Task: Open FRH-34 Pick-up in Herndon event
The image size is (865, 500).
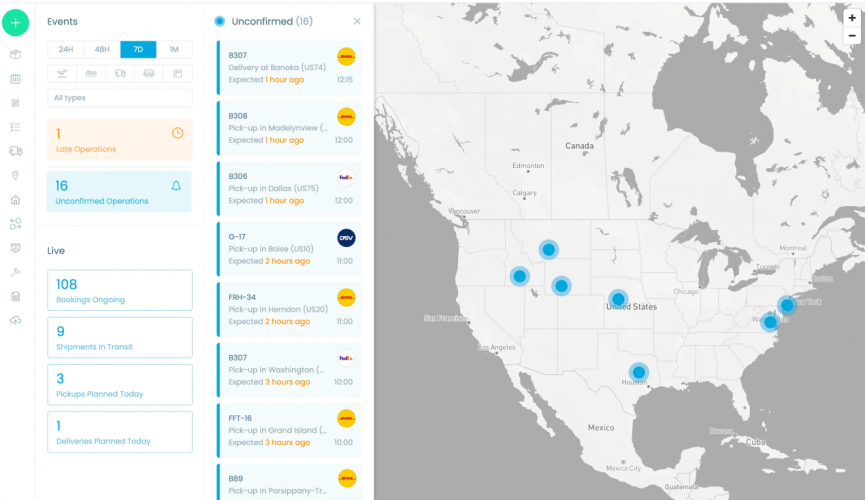Action: tap(290, 309)
